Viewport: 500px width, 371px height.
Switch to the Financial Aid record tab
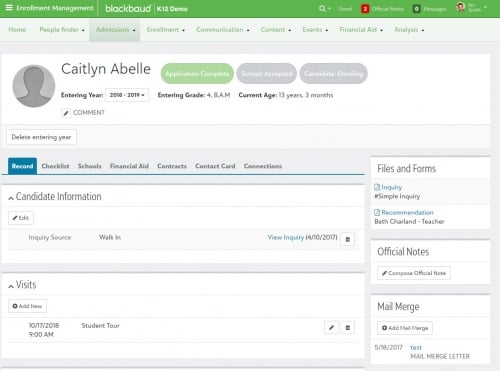(129, 166)
